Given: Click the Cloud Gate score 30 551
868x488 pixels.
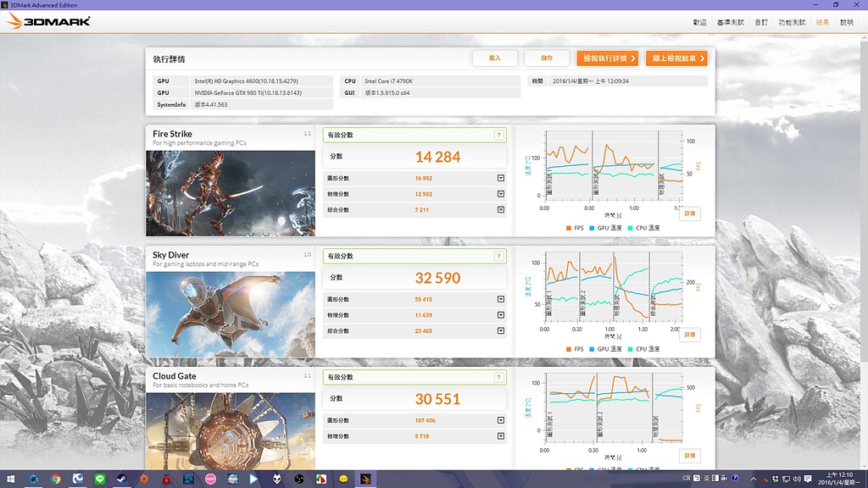Looking at the screenshot, I should 438,400.
